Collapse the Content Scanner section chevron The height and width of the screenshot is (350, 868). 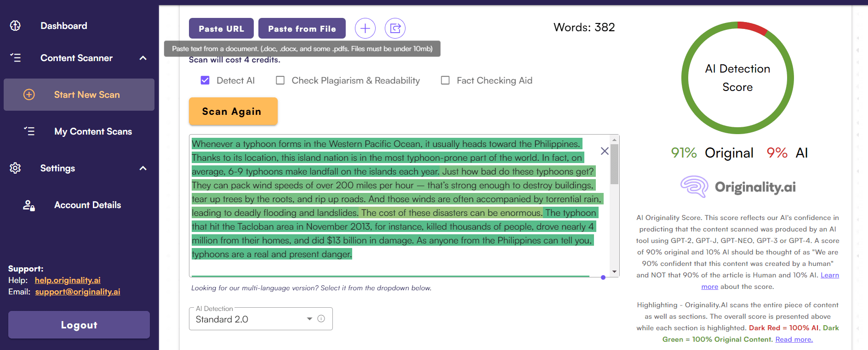[x=143, y=58]
